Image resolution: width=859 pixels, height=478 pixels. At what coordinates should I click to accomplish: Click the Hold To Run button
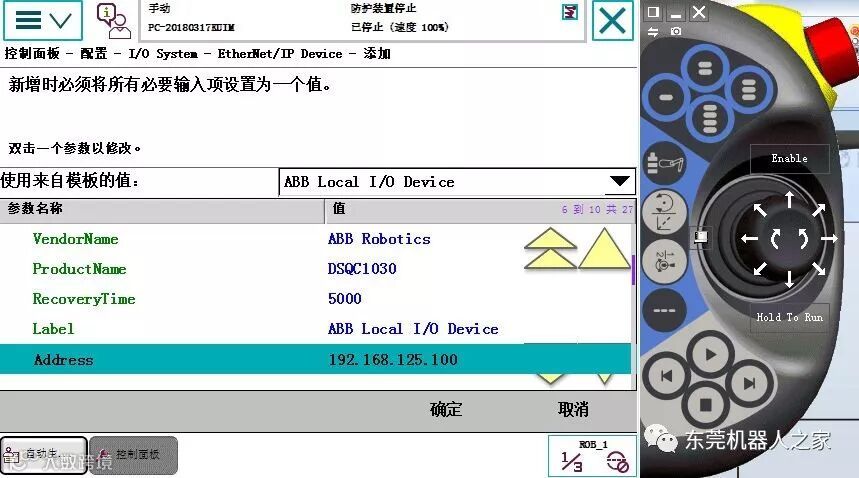(x=789, y=317)
